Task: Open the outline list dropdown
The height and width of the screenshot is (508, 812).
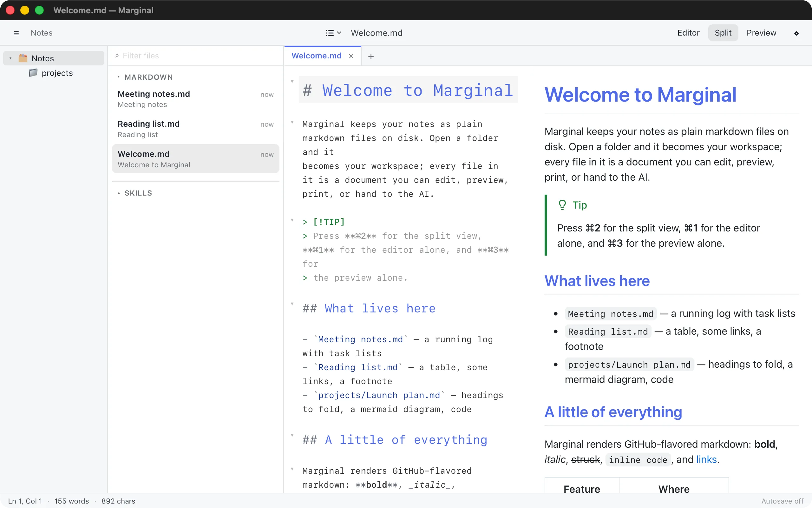Action: click(334, 33)
